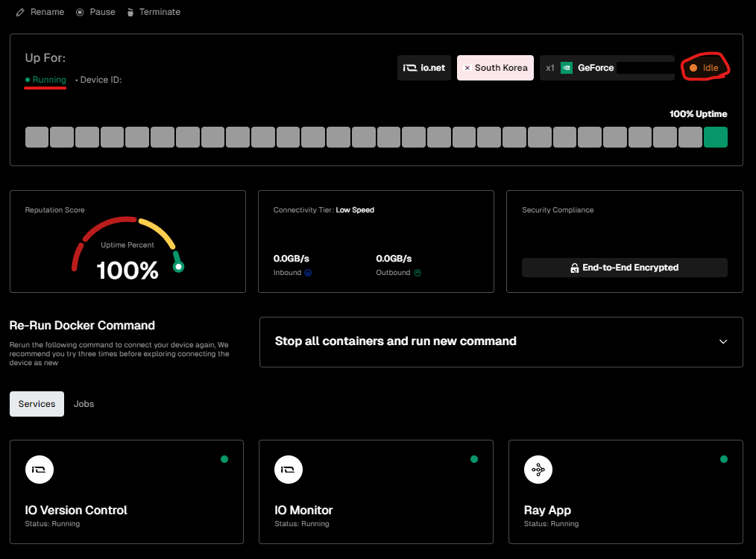Open the IO Version Control service card title

(x=76, y=511)
